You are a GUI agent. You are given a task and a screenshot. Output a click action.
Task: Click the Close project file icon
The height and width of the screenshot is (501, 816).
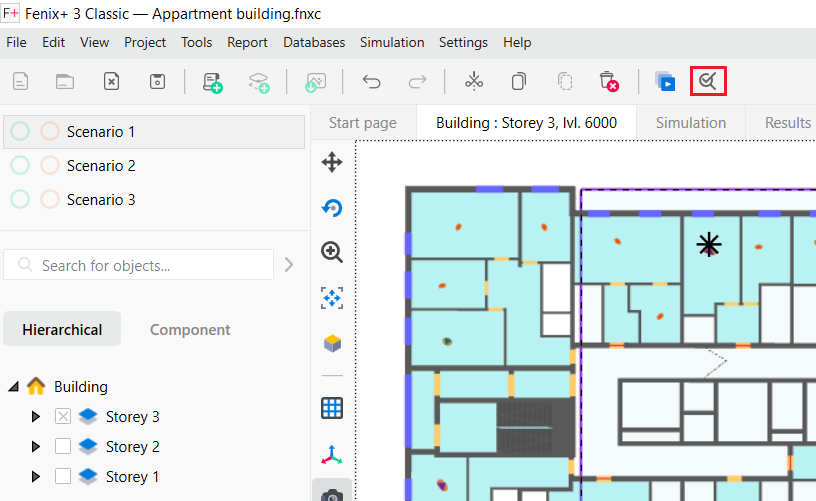111,82
